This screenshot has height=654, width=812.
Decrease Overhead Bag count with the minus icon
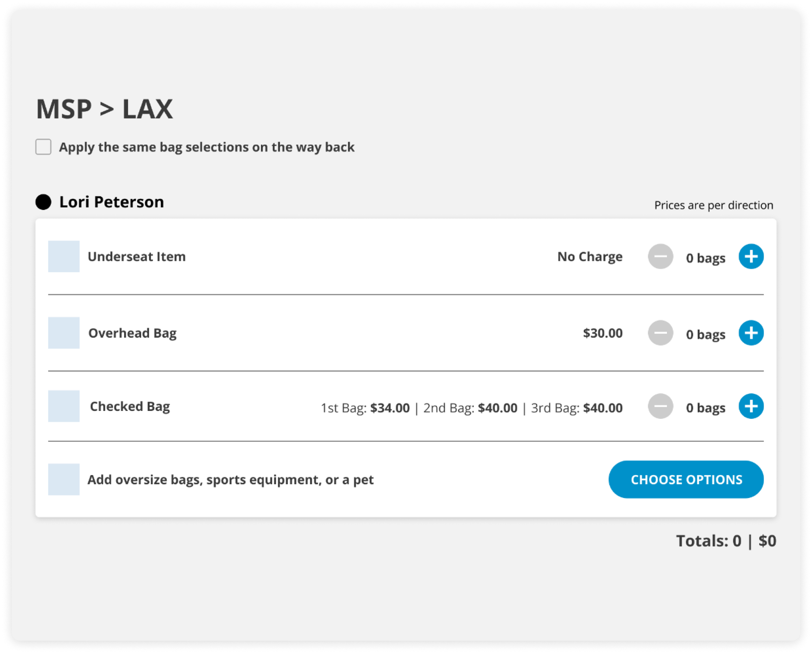[660, 333]
